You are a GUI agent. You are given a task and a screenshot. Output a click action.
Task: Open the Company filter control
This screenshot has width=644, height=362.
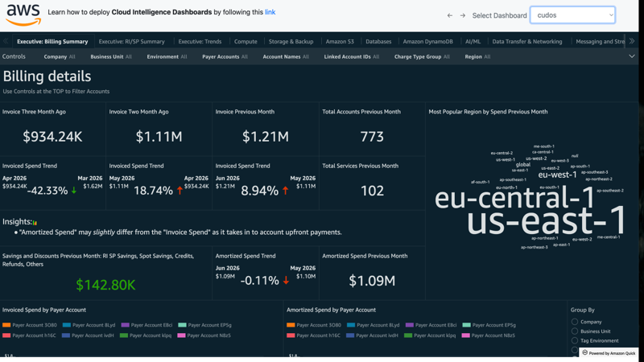pos(60,56)
